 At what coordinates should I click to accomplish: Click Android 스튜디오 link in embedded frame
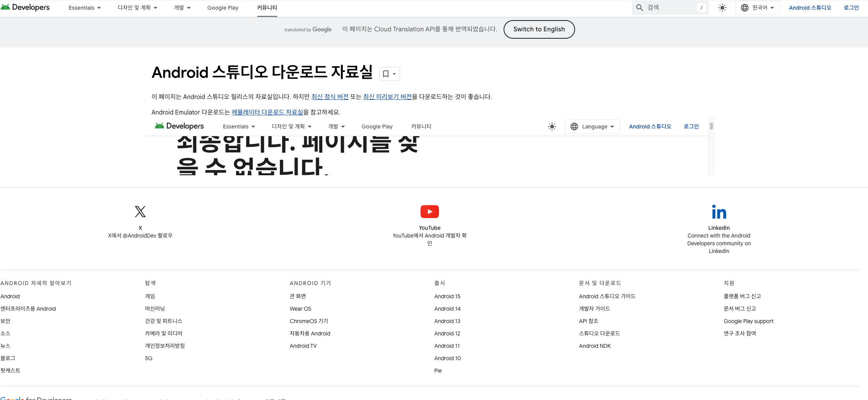(x=650, y=126)
